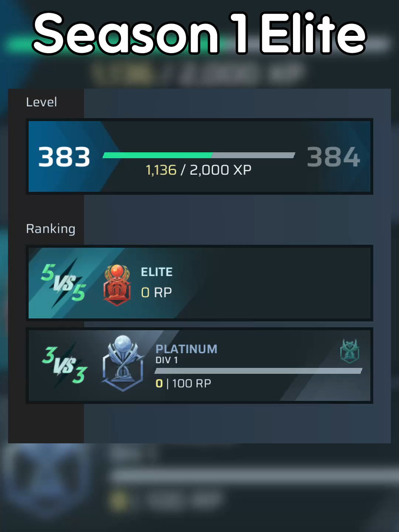The width and height of the screenshot is (399, 532).
Task: Click the 0 RP Elite value
Action: 157,293
